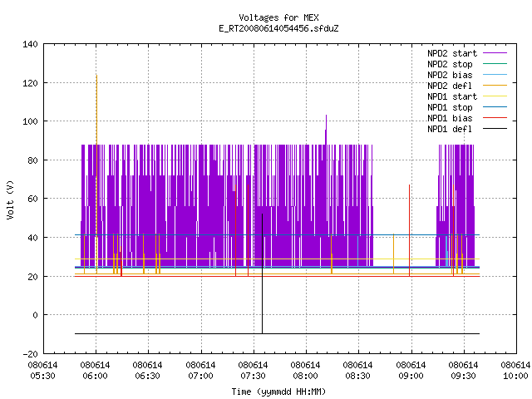
Task: Click the "Time (yymmdd HH:MM)" x-axis label
Action: (278, 392)
